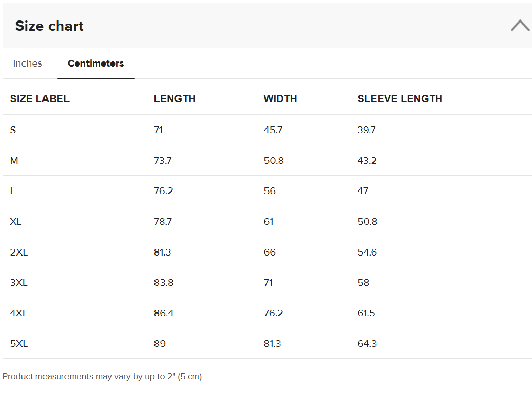Select the L size row label
The height and width of the screenshot is (403, 532).
click(13, 191)
